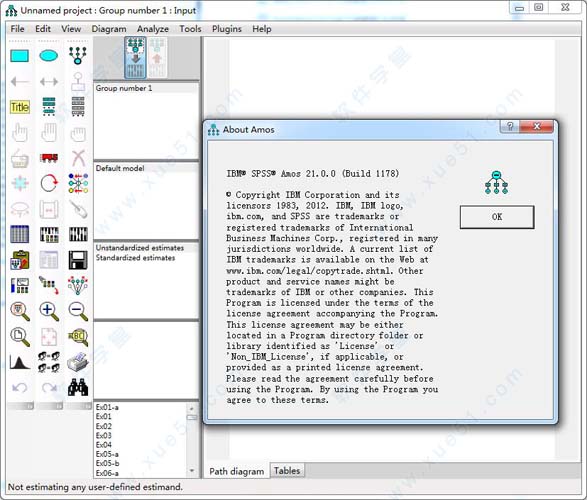Select file Ex05-b in file list
The height and width of the screenshot is (500, 587).
tap(107, 464)
